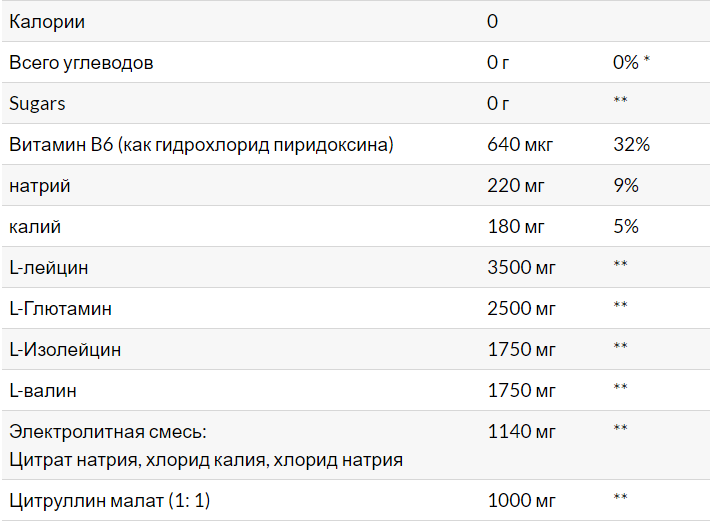The height and width of the screenshot is (521, 712).
Task: Click the 180 мг amount
Action: tap(516, 226)
